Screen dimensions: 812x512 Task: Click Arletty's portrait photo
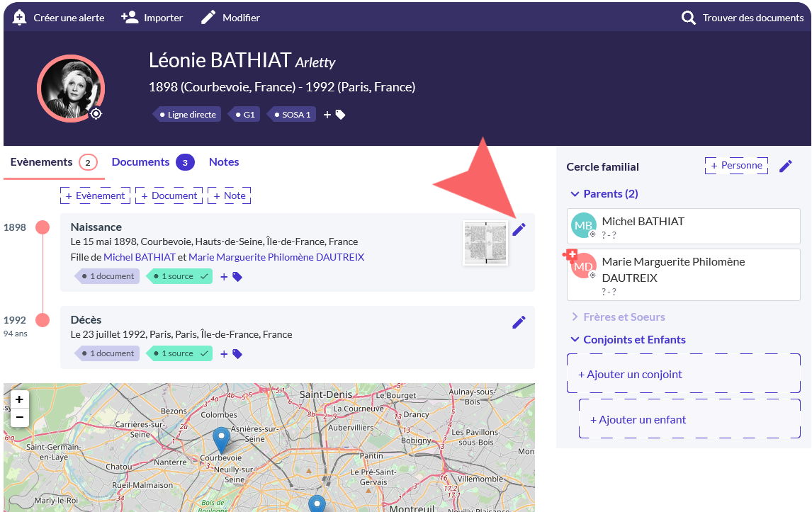(70, 89)
